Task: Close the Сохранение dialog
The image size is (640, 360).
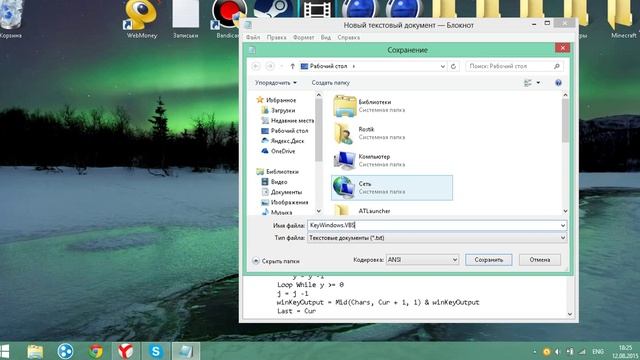Action: (x=562, y=48)
